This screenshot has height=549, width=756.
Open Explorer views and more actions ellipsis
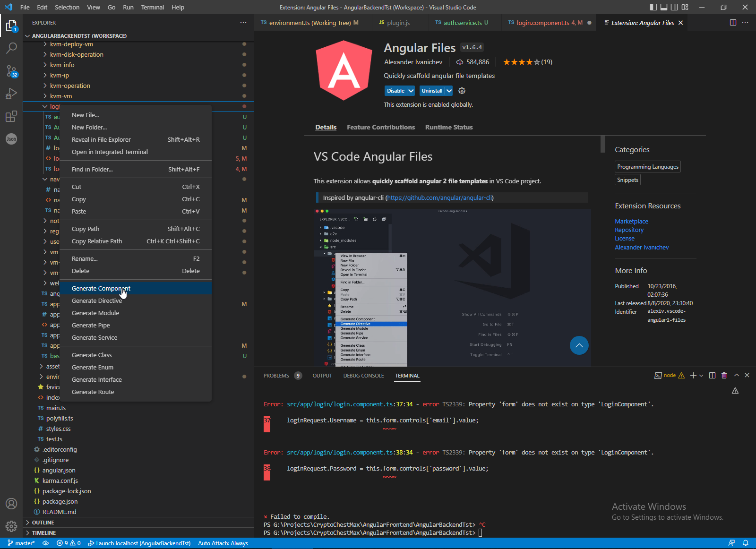243,23
